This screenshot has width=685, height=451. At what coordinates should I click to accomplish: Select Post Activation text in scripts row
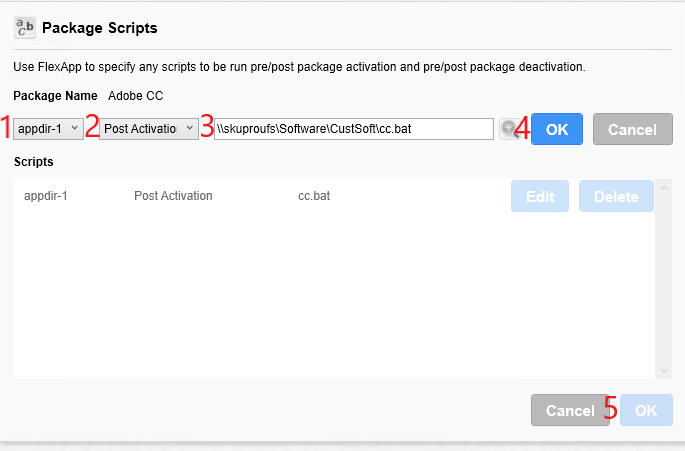click(x=173, y=196)
